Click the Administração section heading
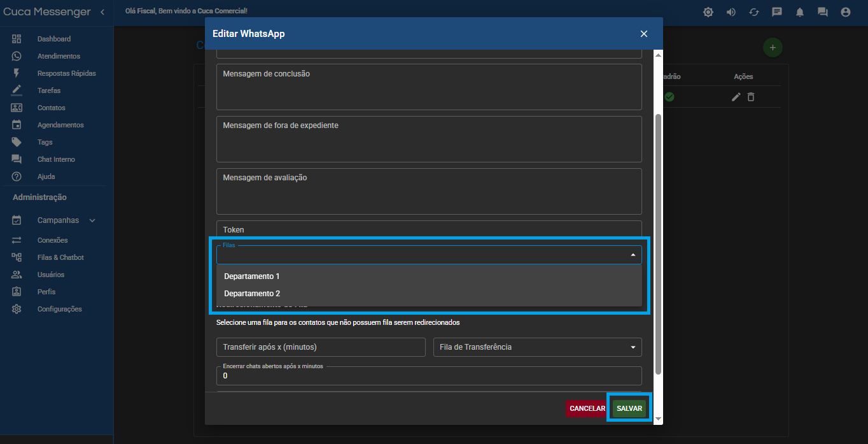The image size is (868, 444). [x=39, y=197]
